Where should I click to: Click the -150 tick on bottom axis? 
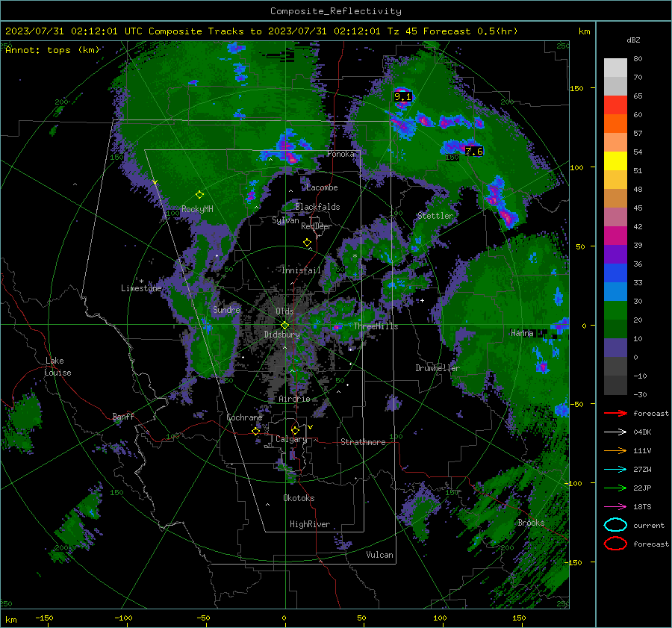(x=44, y=618)
